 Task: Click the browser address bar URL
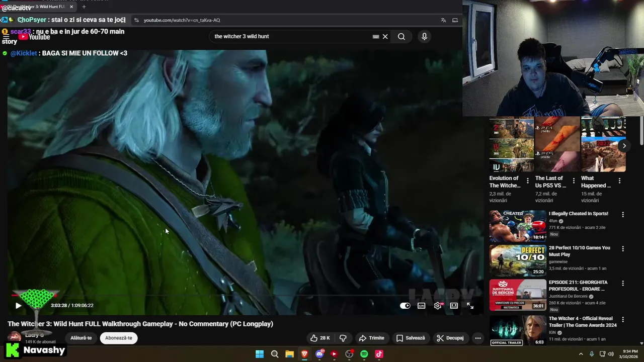click(x=182, y=20)
